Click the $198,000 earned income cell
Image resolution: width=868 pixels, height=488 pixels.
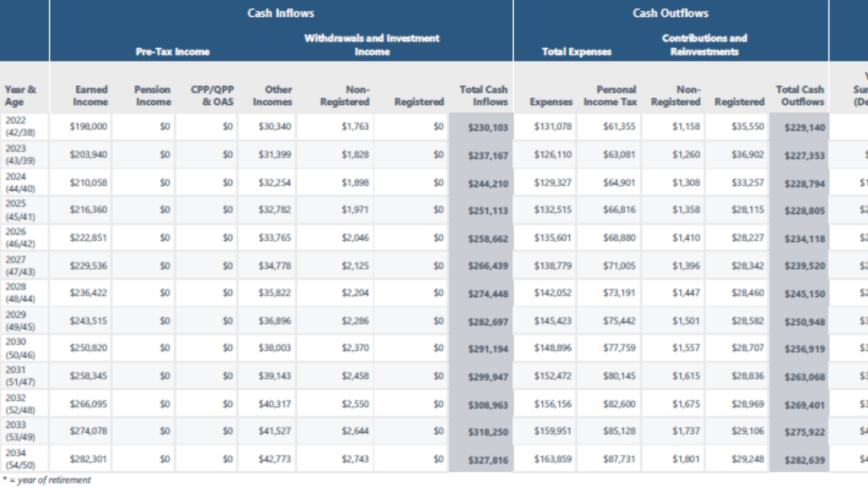[x=88, y=127]
